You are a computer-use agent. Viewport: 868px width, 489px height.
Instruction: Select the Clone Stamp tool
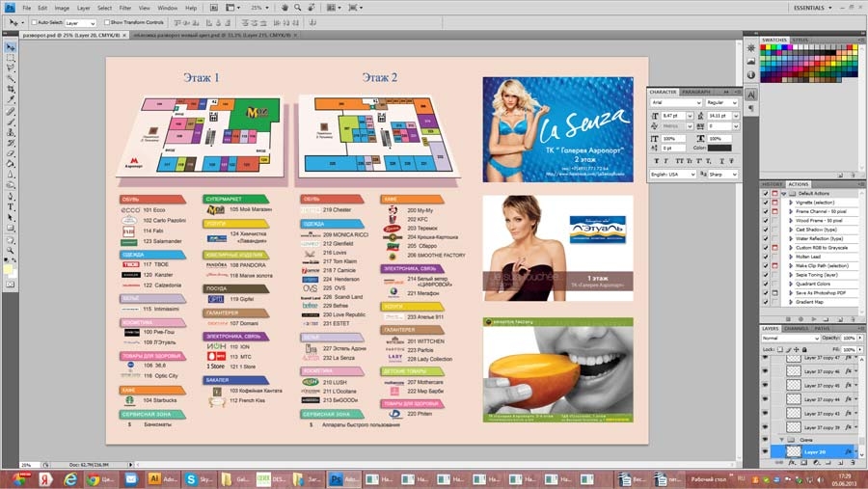click(x=10, y=132)
